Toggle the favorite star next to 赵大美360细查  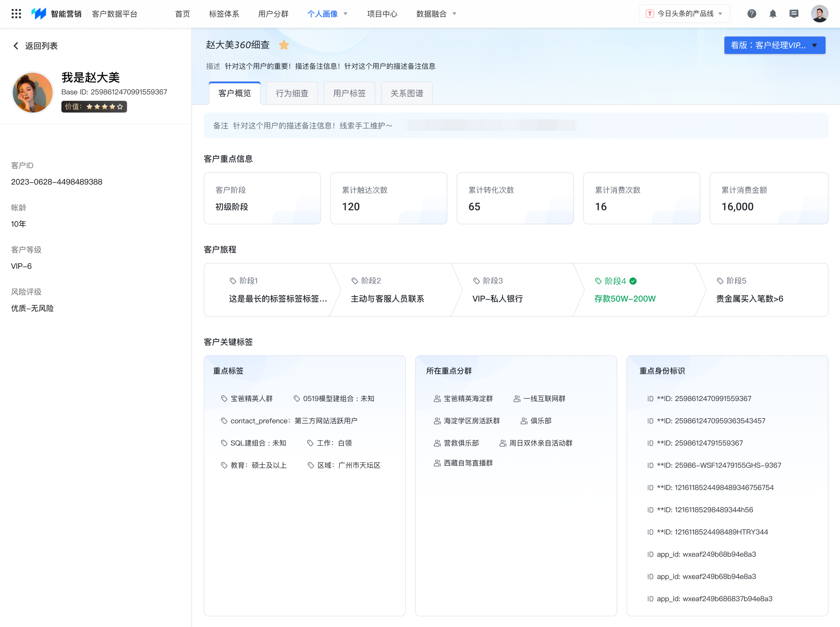284,45
